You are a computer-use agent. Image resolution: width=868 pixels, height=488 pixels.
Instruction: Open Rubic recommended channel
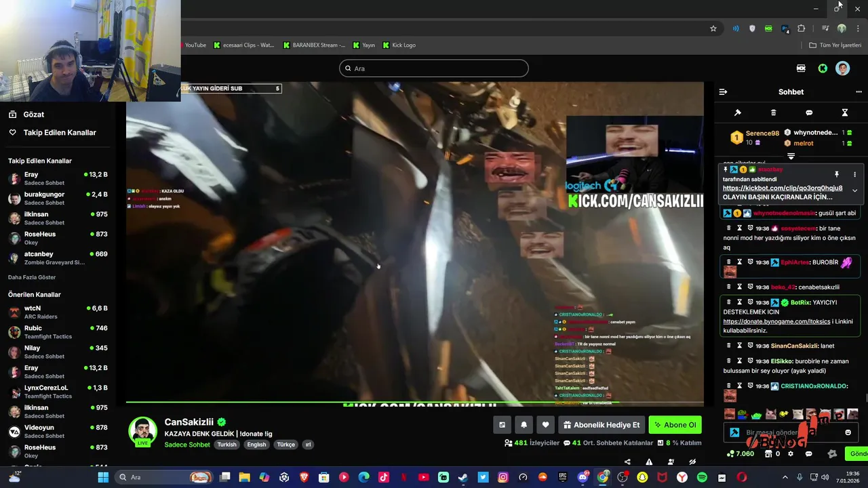pos(58,332)
